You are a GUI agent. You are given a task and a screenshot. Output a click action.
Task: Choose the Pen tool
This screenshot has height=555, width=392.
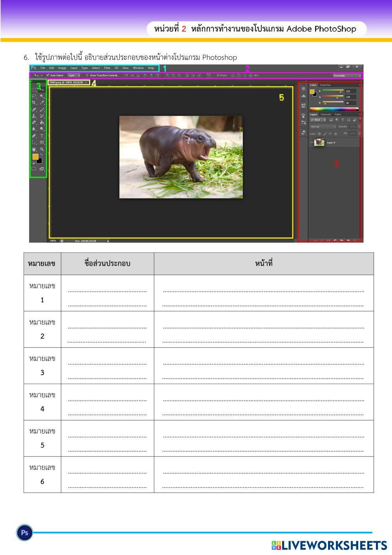34,136
